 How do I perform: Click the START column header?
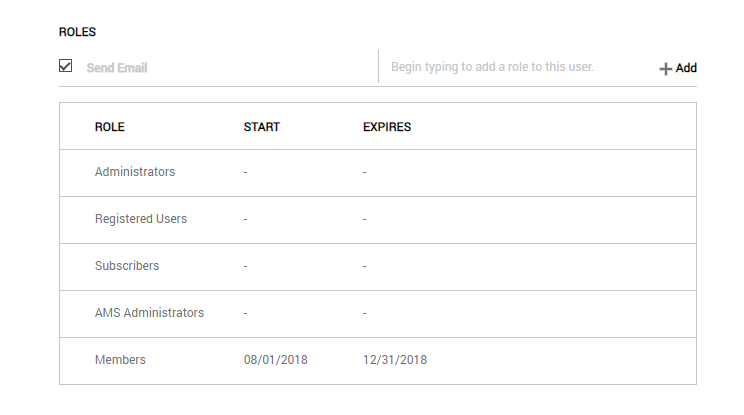[x=261, y=127]
